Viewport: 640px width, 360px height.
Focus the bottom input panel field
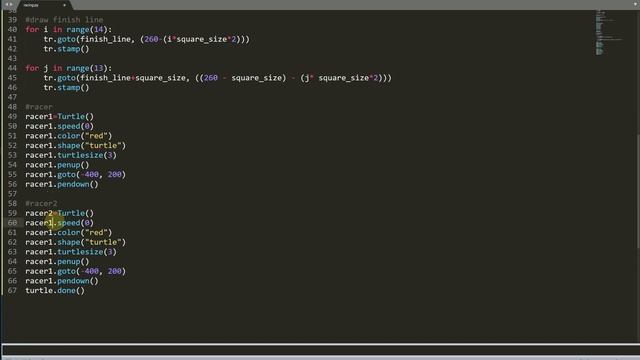click(x=321, y=350)
